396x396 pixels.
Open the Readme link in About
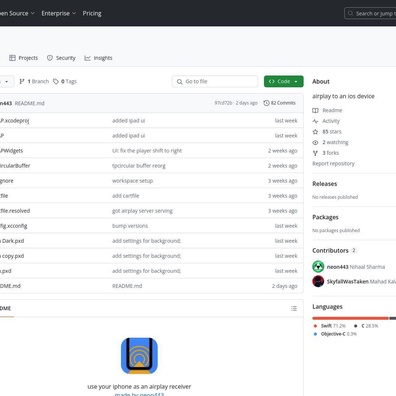pos(332,110)
